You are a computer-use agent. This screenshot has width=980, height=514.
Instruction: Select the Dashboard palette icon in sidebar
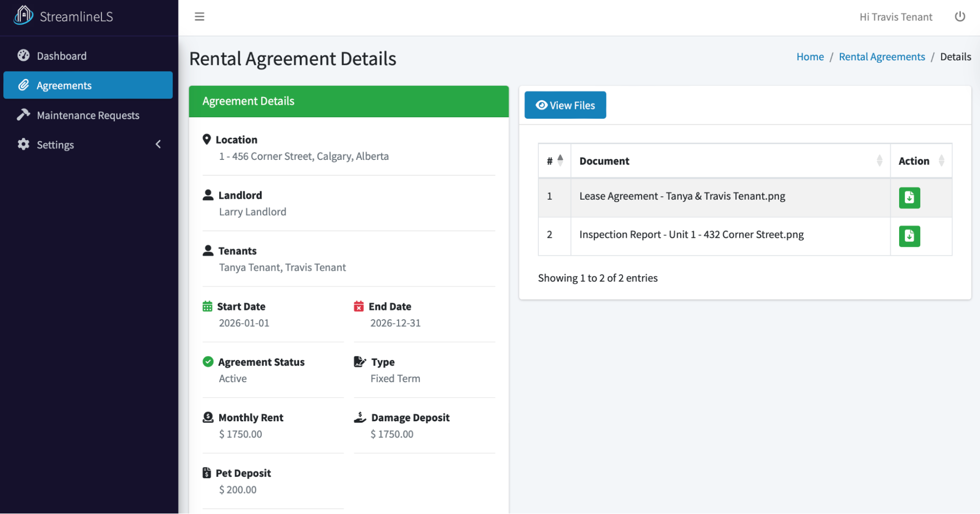tap(23, 55)
